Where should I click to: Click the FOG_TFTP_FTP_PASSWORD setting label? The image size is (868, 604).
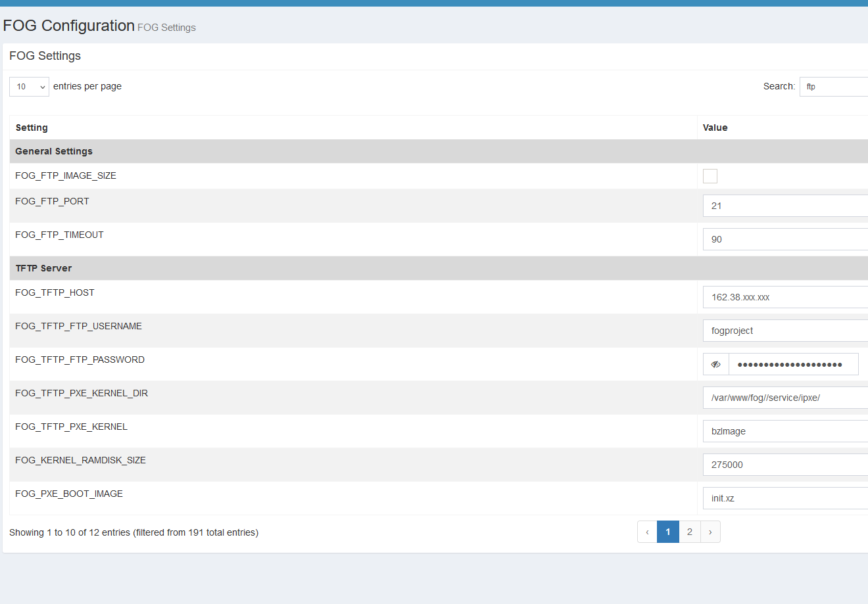tap(80, 360)
